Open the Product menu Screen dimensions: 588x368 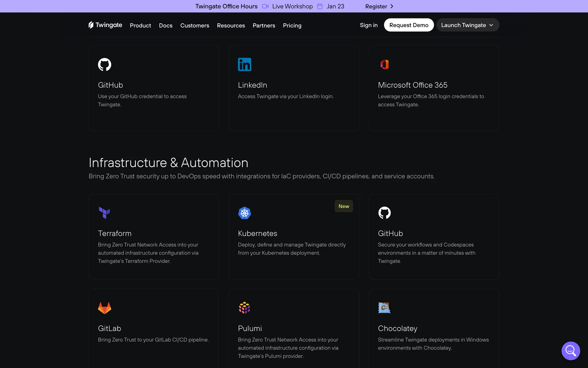tap(140, 25)
